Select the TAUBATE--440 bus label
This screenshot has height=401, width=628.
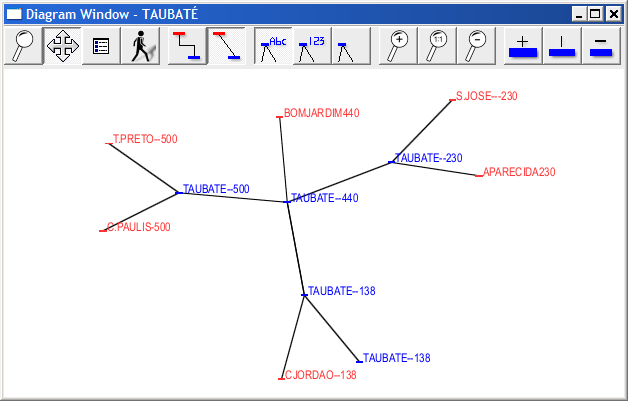coord(325,198)
